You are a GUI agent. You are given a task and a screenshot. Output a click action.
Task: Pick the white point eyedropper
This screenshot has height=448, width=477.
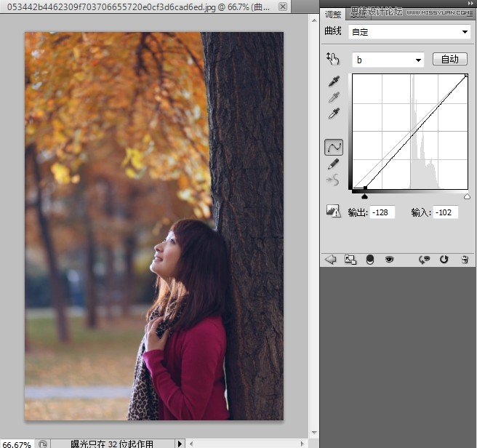[x=334, y=113]
